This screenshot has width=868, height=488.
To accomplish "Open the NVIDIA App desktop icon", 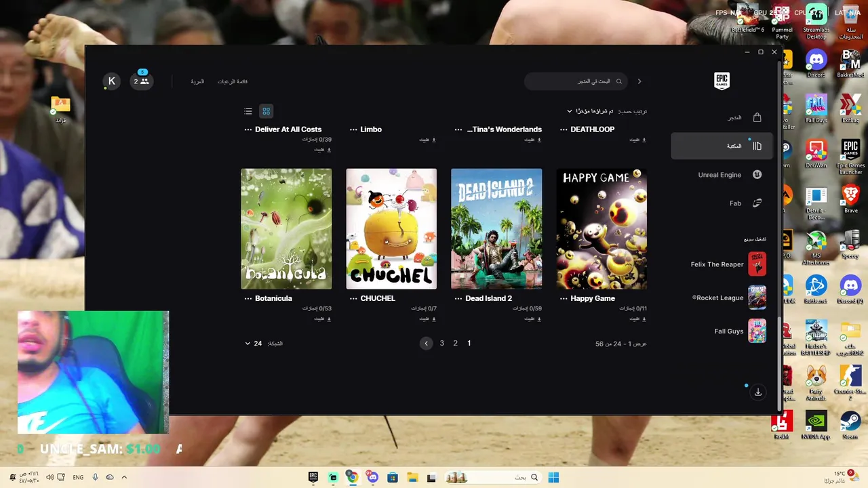I will point(816,425).
